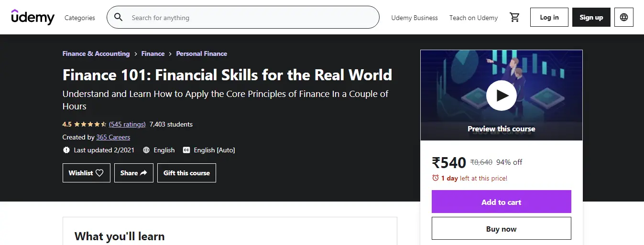Open the Categories menu
Screen dimensions: 644x245
tap(80, 18)
